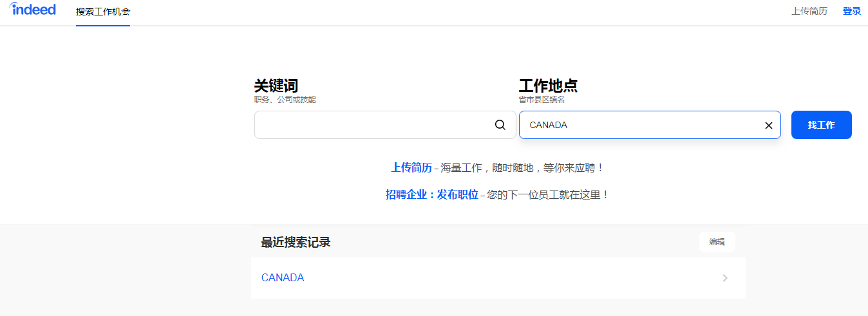Open 上传简历 in the top navigation bar
The image size is (868, 316).
[x=809, y=11]
